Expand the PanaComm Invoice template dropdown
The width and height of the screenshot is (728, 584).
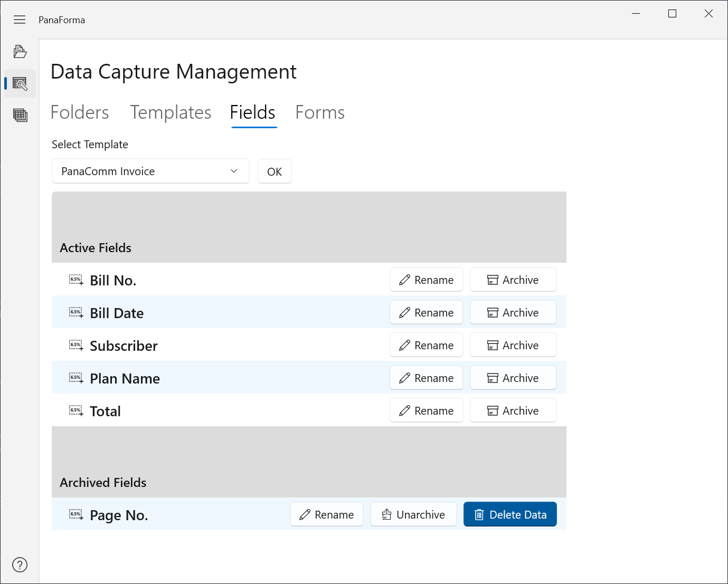coord(150,171)
